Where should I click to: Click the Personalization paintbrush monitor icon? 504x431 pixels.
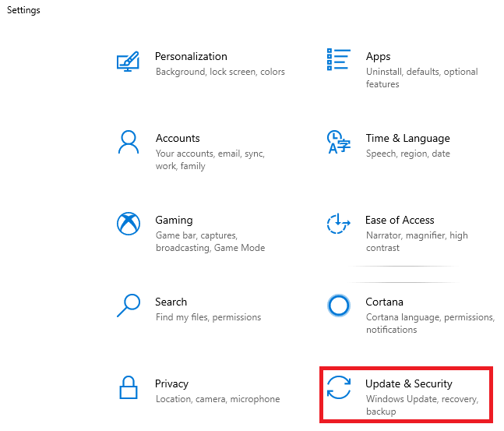pos(128,61)
